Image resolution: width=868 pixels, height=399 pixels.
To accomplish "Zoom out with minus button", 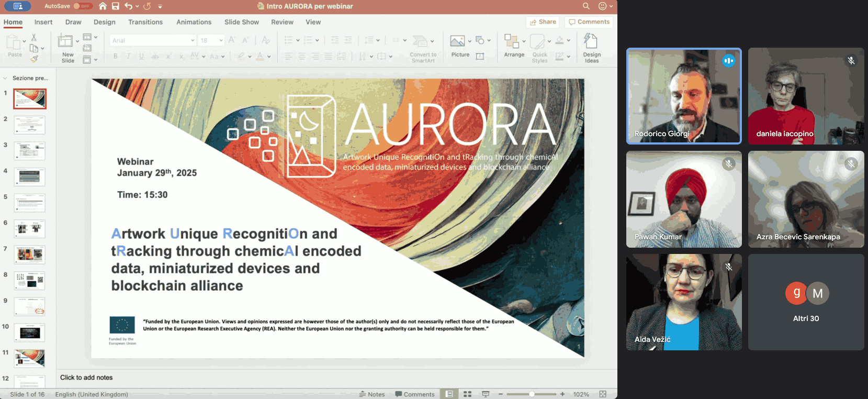I will point(501,394).
